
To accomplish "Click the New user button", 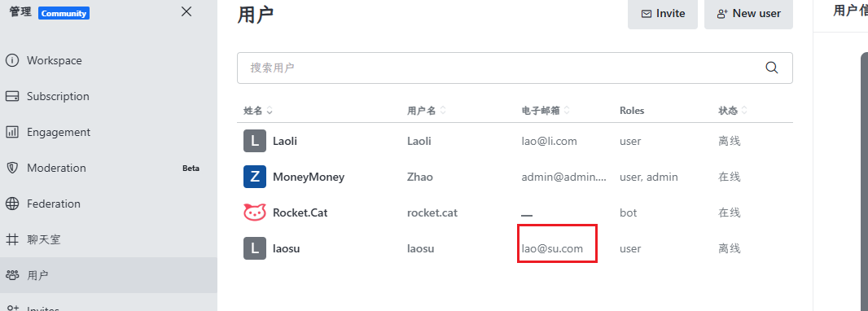I will [x=748, y=14].
